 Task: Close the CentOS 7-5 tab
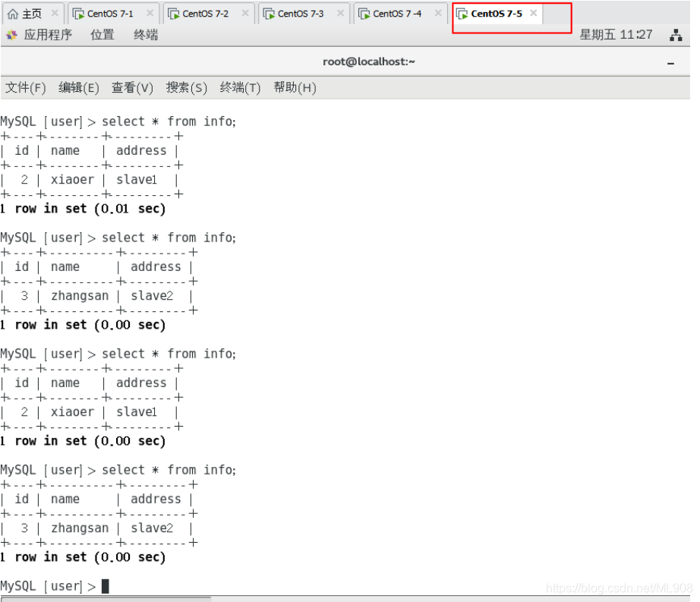point(533,14)
